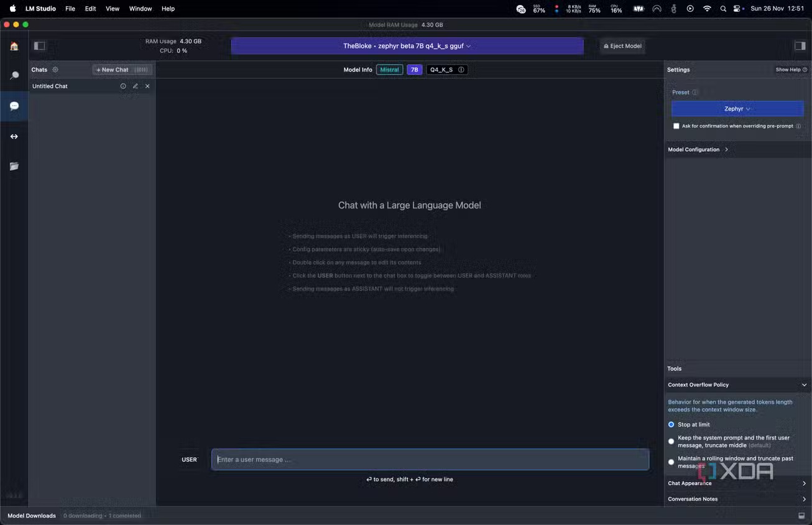The image size is (812, 525).
Task: Toggle the left chat list panel icon
Action: (x=40, y=45)
